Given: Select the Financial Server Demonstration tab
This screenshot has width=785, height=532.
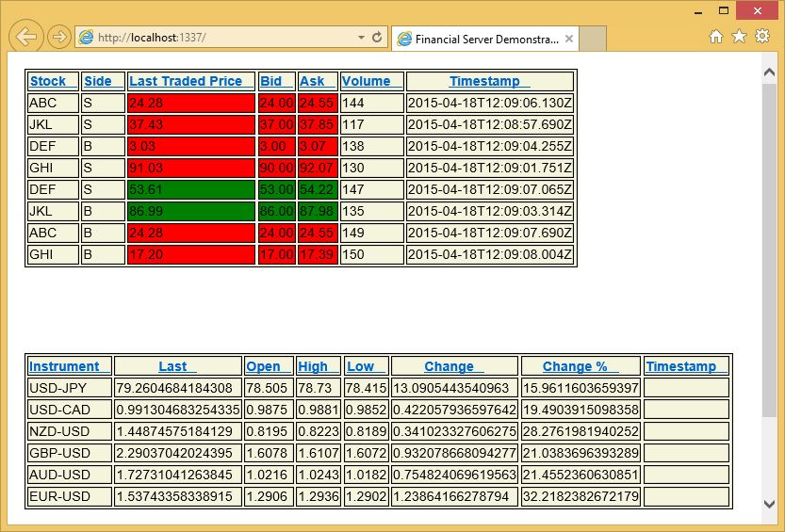Looking at the screenshot, I should [485, 39].
